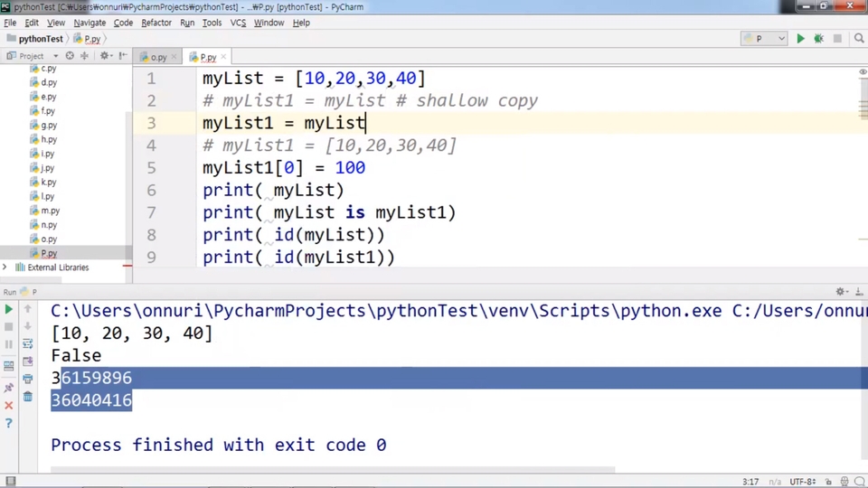Print the console output via printer icon

[x=28, y=379]
